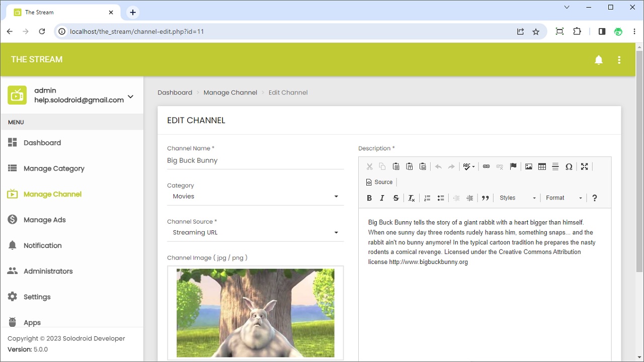Click the admin TV avatar icon
This screenshot has height=362, width=644.
click(17, 95)
